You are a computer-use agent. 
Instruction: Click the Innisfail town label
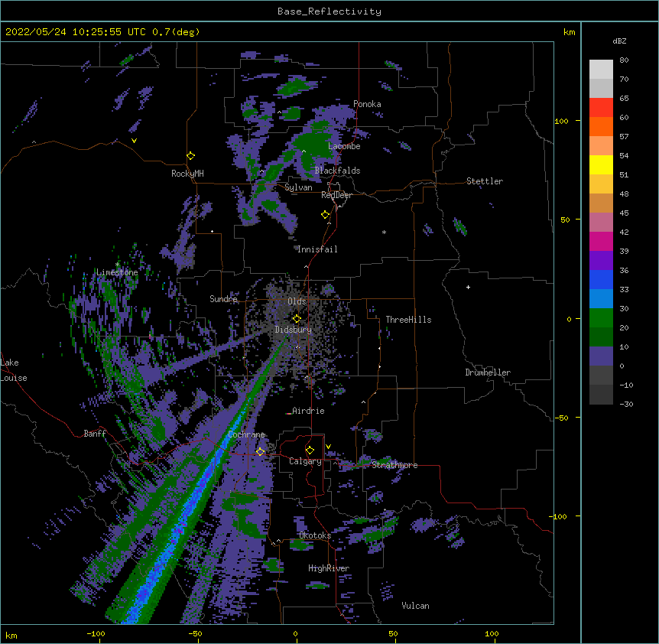tap(317, 249)
